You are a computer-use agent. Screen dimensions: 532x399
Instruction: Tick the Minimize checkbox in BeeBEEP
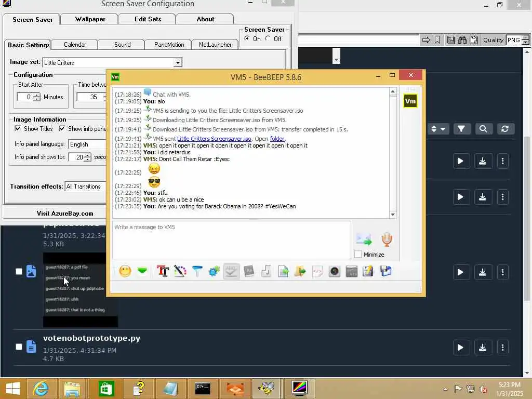357,254
